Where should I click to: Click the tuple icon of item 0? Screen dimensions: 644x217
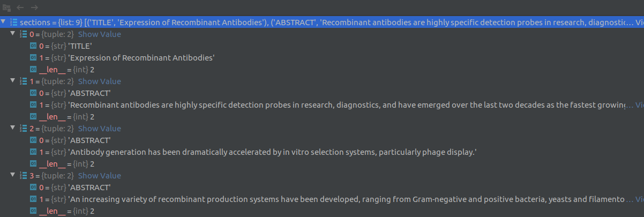point(23,34)
